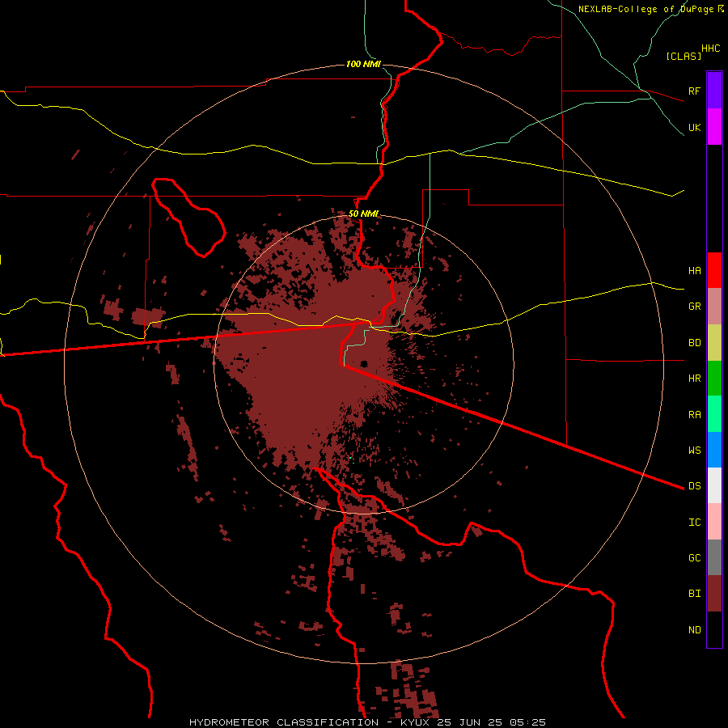Click the RF legend label

695,91
